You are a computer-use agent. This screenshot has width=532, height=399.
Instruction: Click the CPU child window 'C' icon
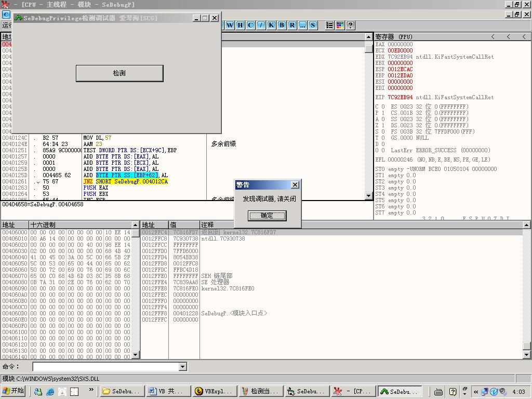pos(6,15)
